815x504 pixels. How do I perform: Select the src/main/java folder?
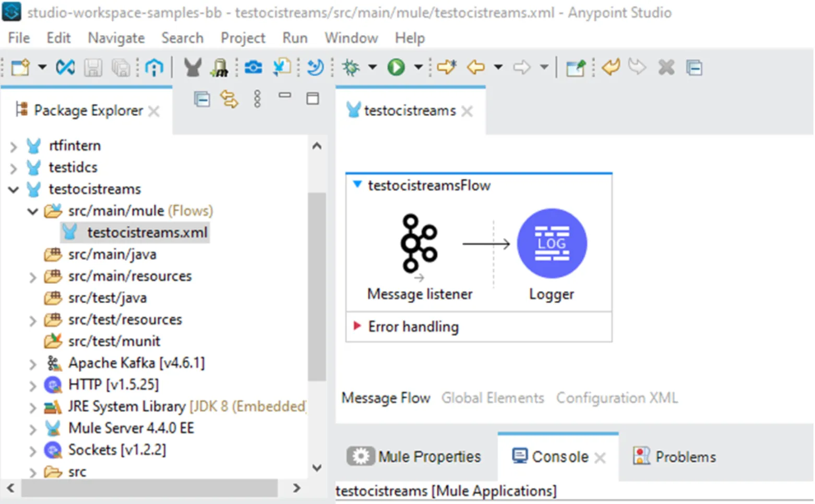[x=112, y=254]
